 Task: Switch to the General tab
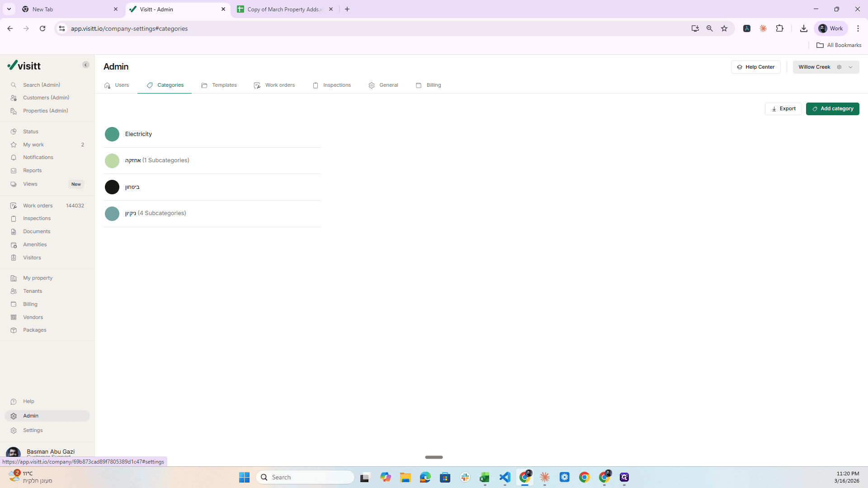point(383,85)
